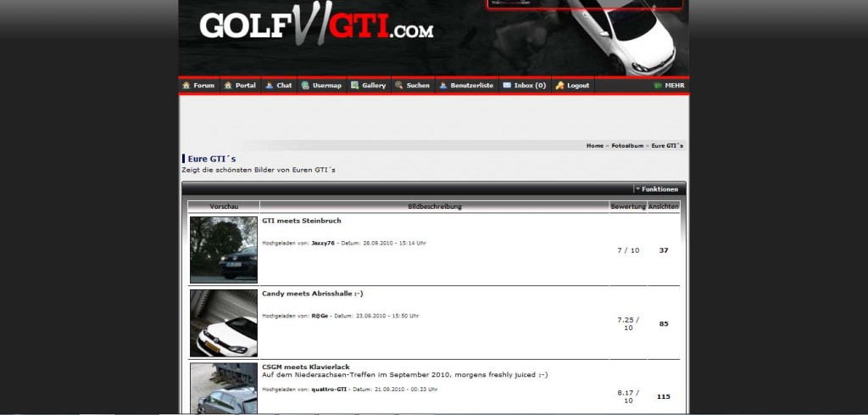The image size is (868, 415).
Task: Click the Suchen magnifier icon
Action: click(x=398, y=86)
